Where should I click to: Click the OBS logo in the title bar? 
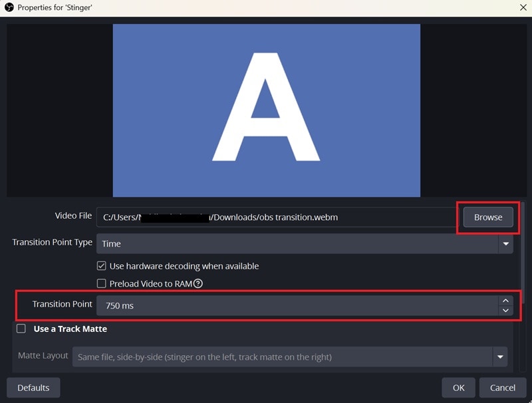point(9,7)
